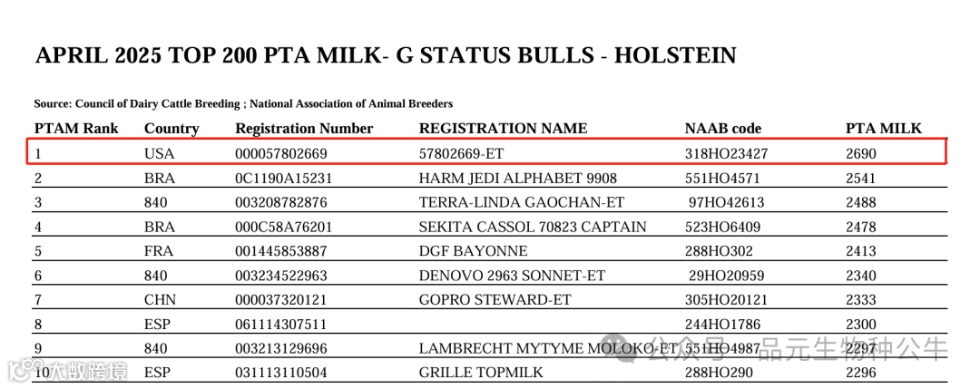Click GOPRO STEWARD-ET entry
This screenshot has width=980, height=389.
point(495,300)
